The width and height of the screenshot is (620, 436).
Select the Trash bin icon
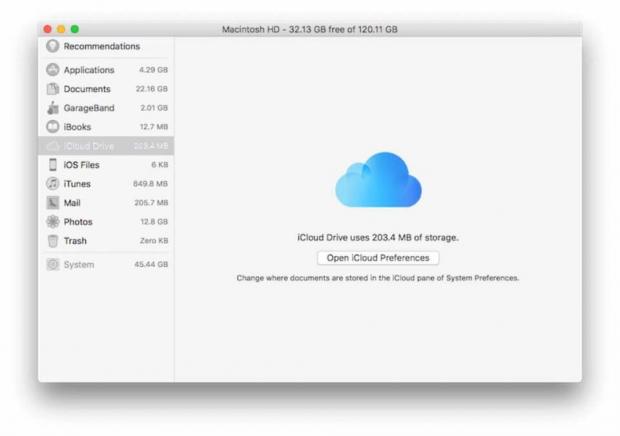(53, 241)
